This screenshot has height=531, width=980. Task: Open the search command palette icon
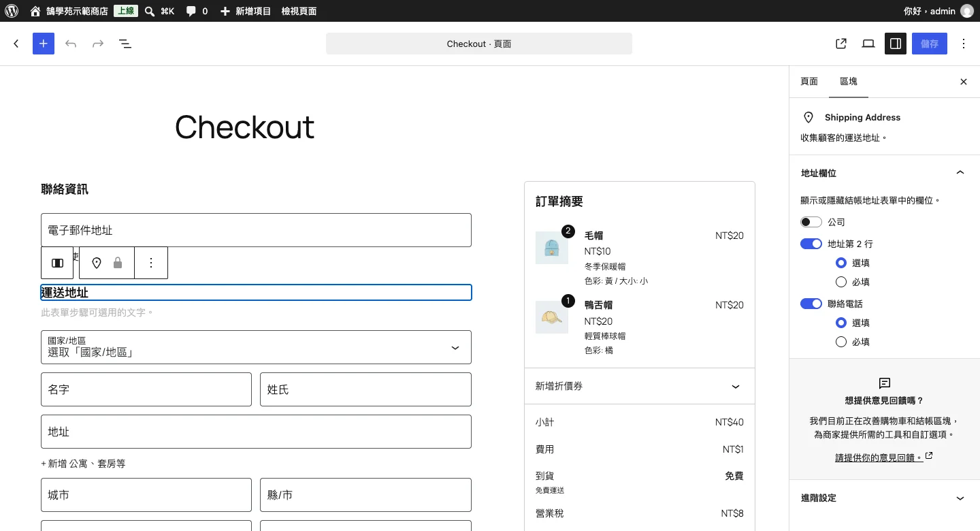[150, 11]
